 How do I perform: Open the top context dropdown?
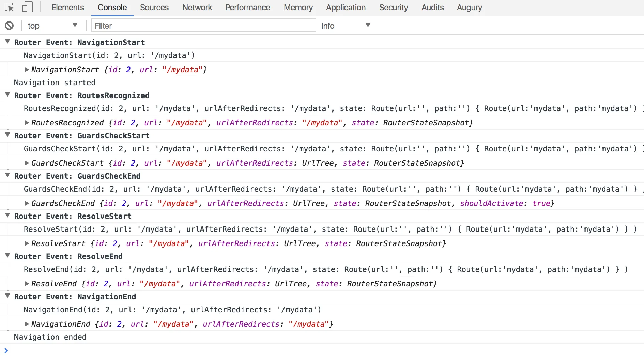pyautogui.click(x=52, y=26)
